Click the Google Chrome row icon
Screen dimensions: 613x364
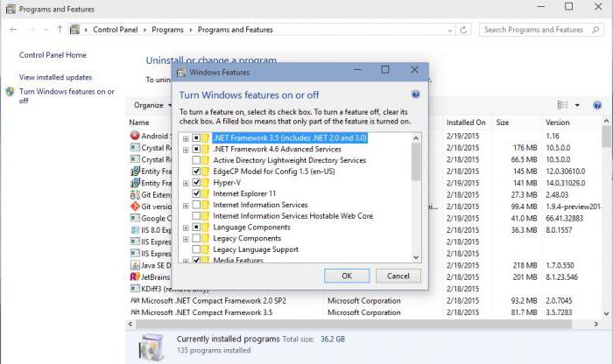click(135, 218)
